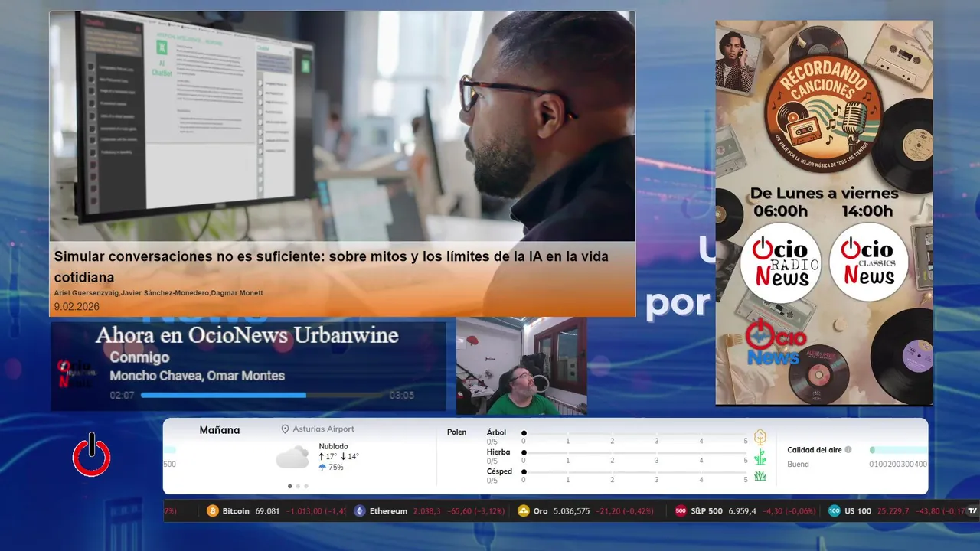
Task: Open headline 'Simular conversaciones no es suficiente'
Action: coord(332,266)
